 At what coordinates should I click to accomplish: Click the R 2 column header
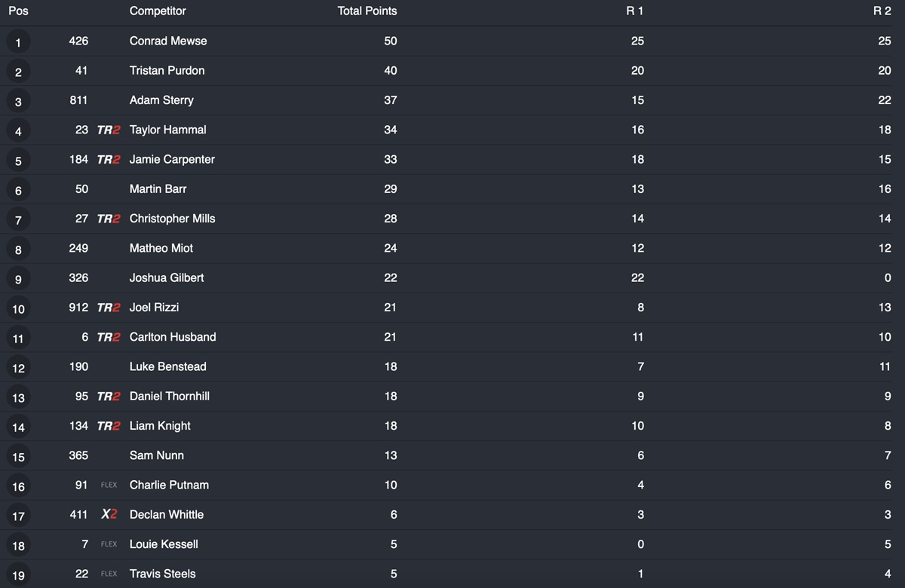[x=882, y=11]
